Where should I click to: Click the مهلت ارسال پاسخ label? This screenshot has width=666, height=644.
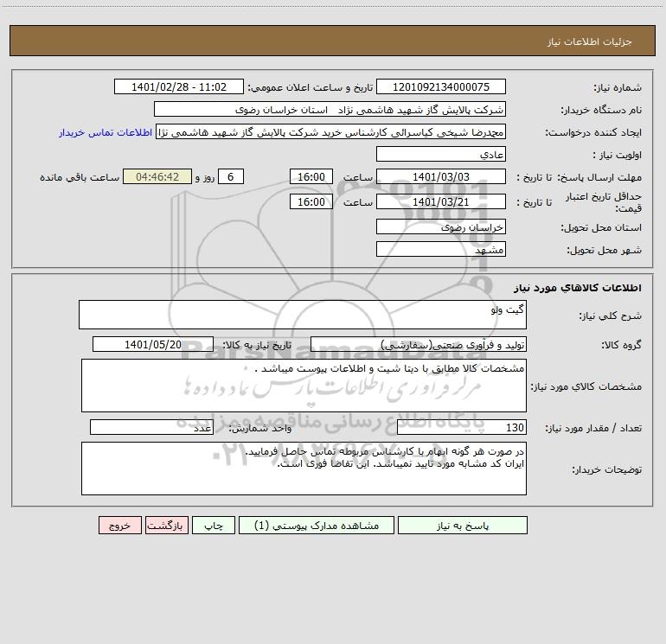click(599, 177)
